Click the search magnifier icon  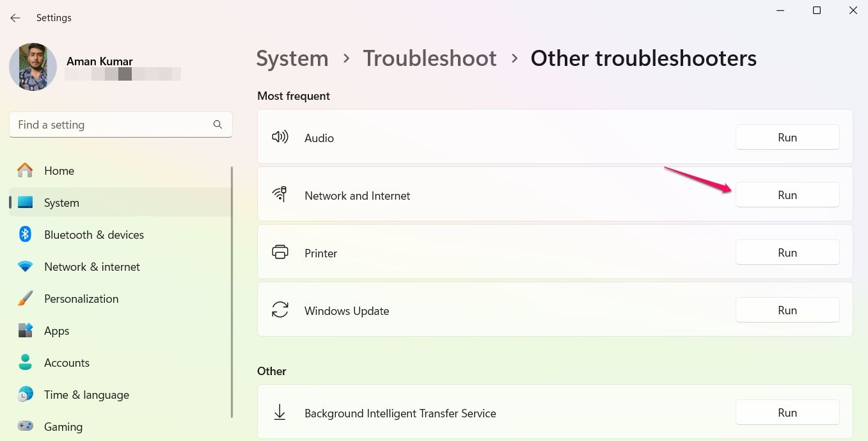[x=217, y=125]
